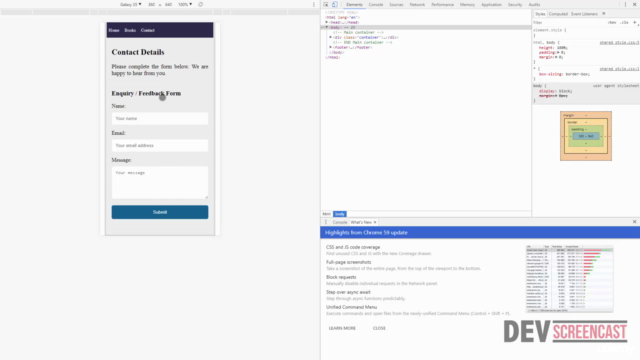The width and height of the screenshot is (640, 360).
Task: Switch to the Elements tab
Action: click(x=354, y=4)
